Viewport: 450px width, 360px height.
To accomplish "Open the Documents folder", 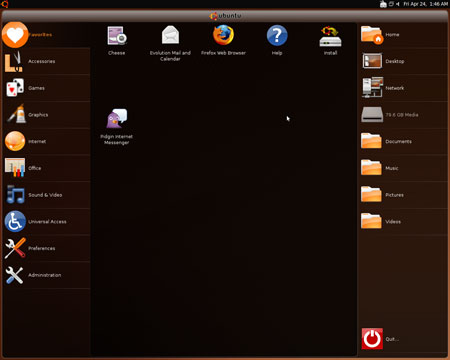I will [403, 141].
